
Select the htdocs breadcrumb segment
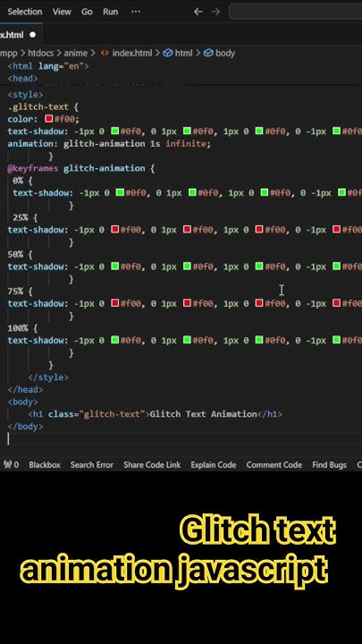(40, 53)
